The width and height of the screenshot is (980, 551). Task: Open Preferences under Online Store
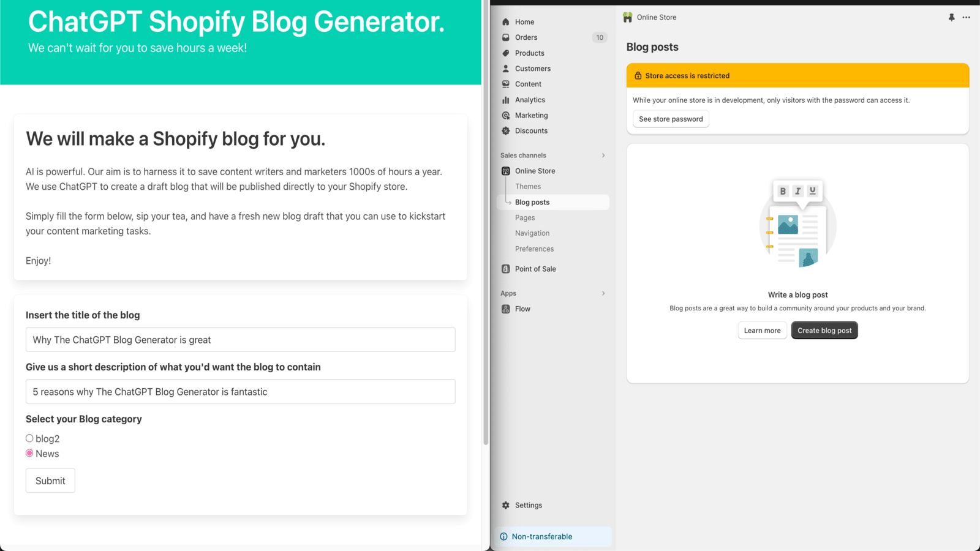534,249
